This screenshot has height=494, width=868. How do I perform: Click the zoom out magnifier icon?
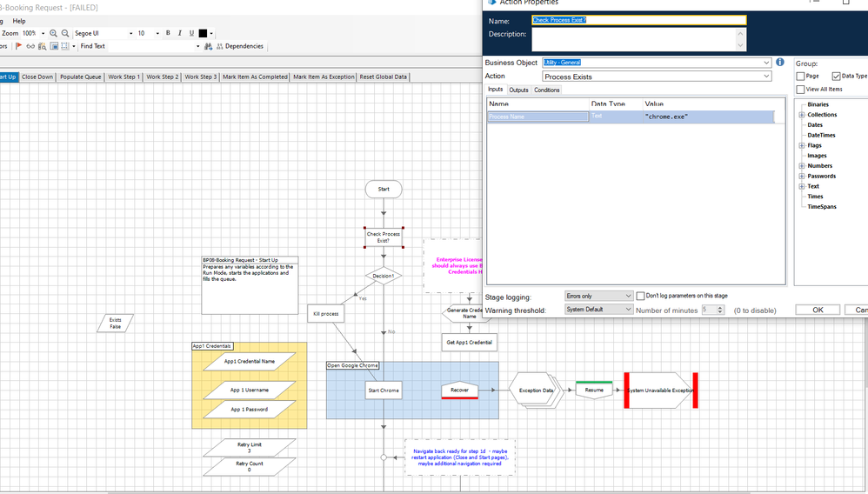(65, 33)
